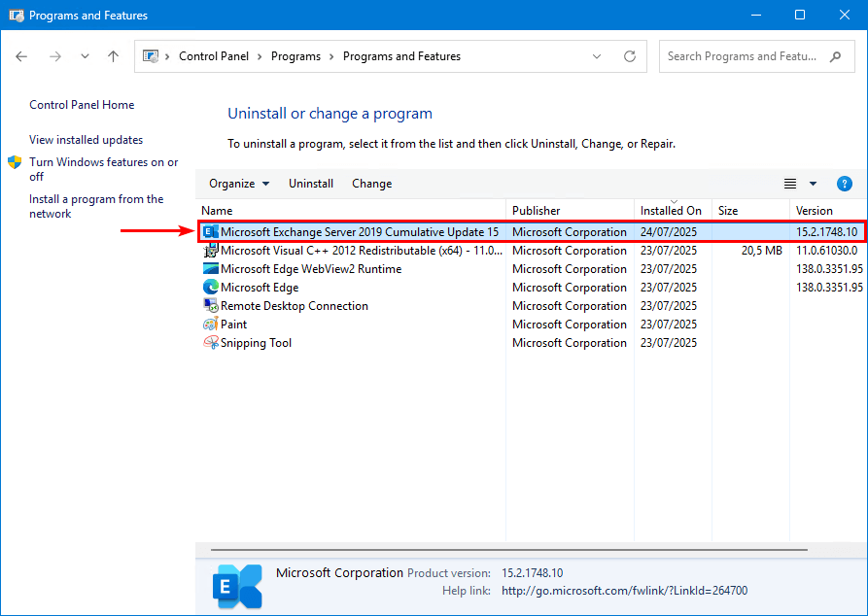Select the Snipping Tool icon
868x616 pixels.
click(210, 343)
